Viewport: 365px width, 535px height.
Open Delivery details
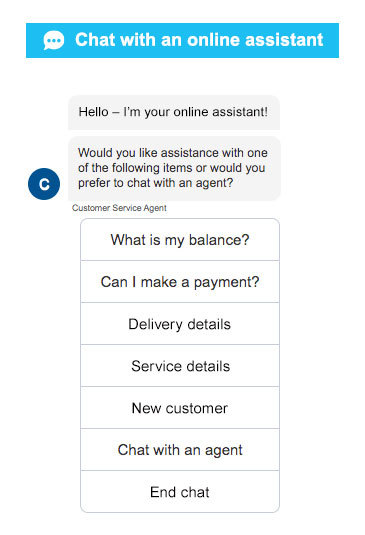tap(180, 324)
